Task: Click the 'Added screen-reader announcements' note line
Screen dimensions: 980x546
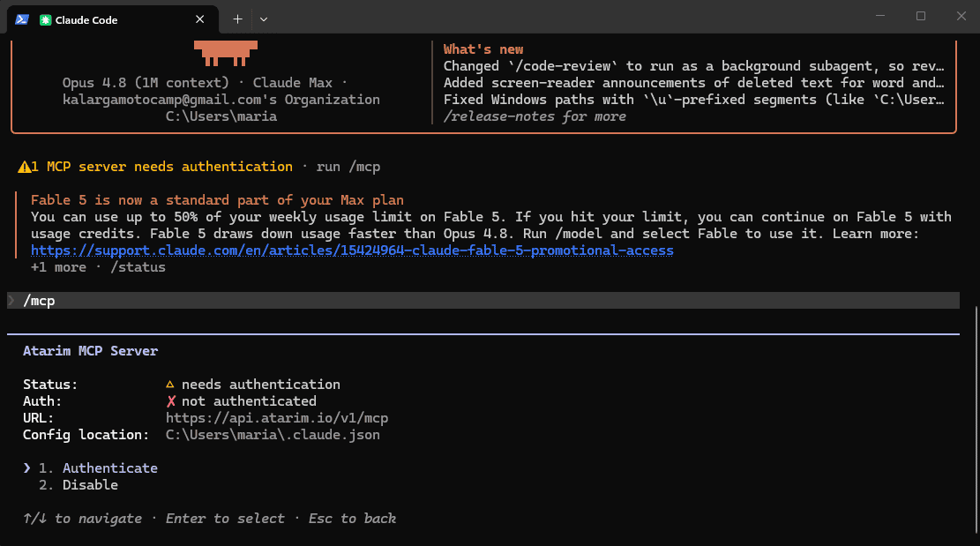Action: (693, 83)
